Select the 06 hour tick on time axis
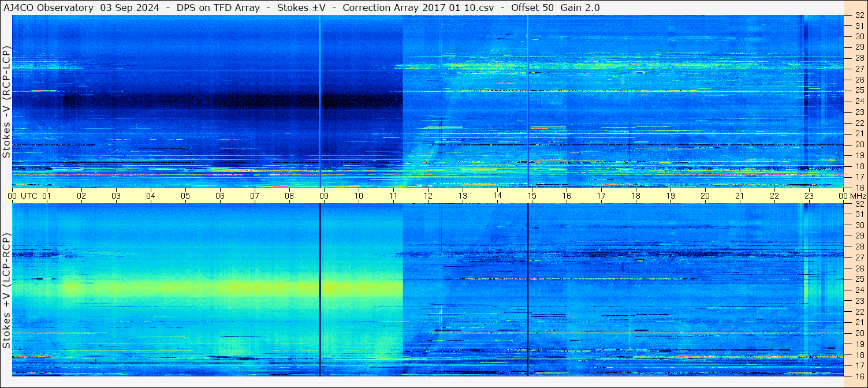Screen dimensions: 868x388 pos(220,196)
